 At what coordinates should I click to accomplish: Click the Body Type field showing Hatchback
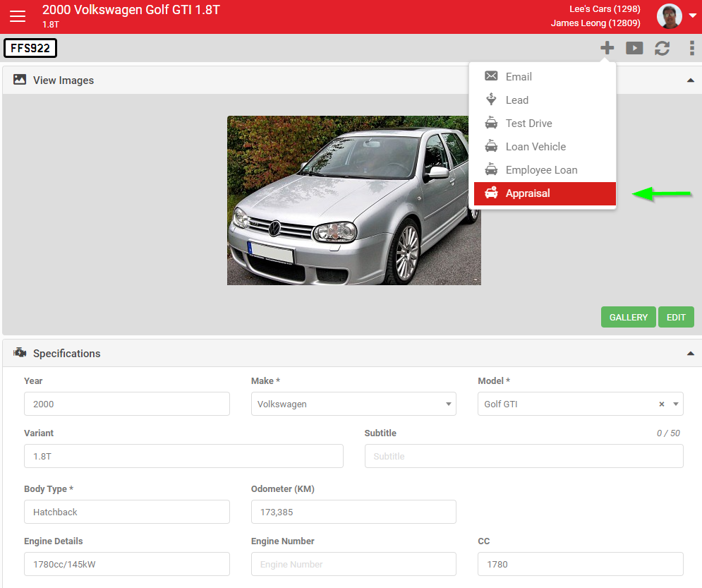pos(127,512)
